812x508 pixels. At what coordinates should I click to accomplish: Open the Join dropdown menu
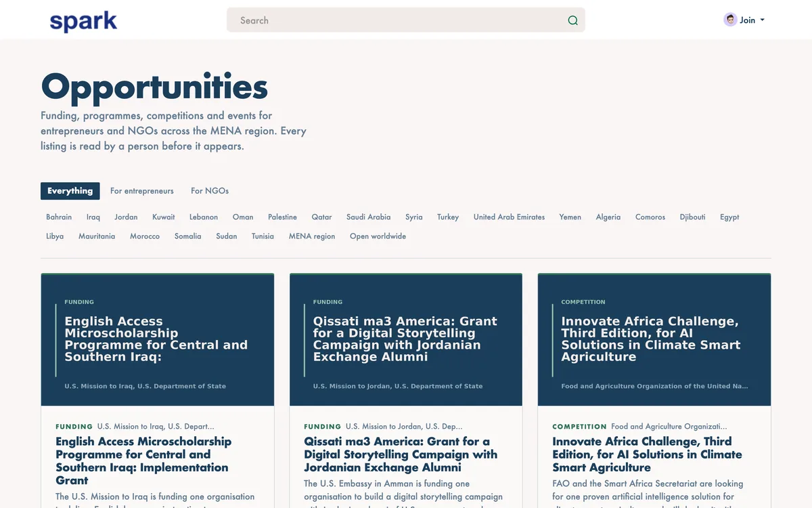point(744,20)
